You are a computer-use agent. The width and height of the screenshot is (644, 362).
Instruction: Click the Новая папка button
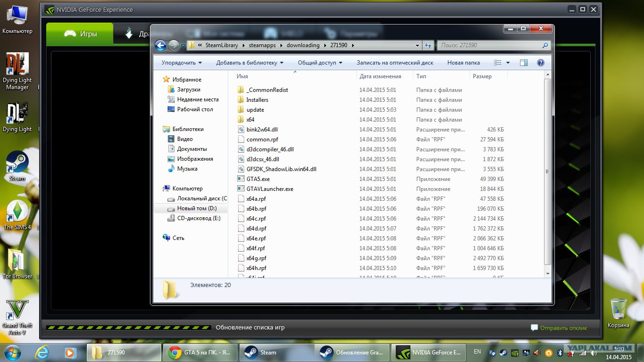[463, 63]
